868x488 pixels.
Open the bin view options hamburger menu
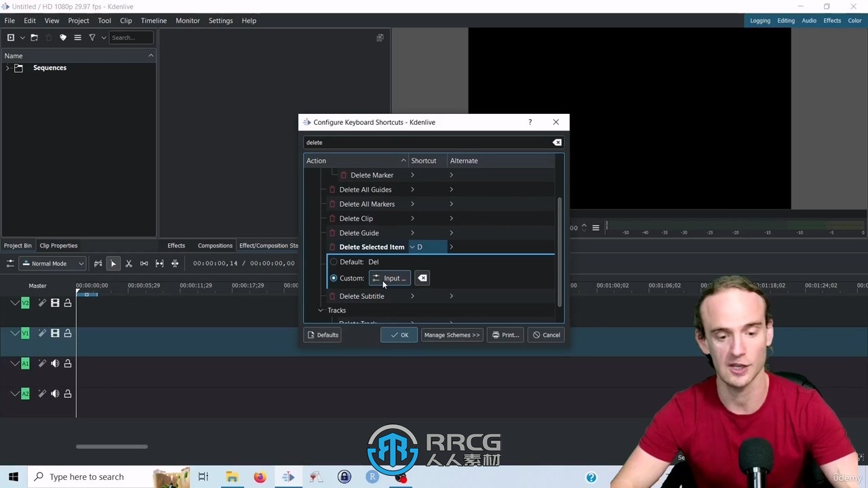77,37
